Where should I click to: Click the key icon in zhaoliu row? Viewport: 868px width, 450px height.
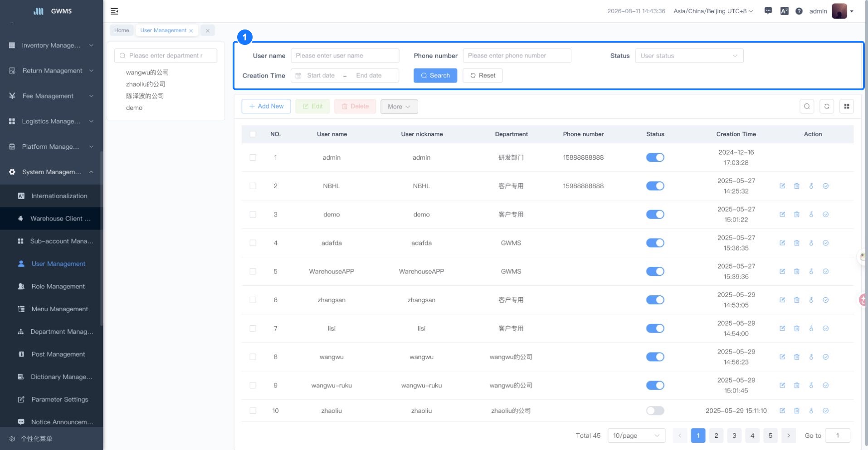(x=811, y=411)
